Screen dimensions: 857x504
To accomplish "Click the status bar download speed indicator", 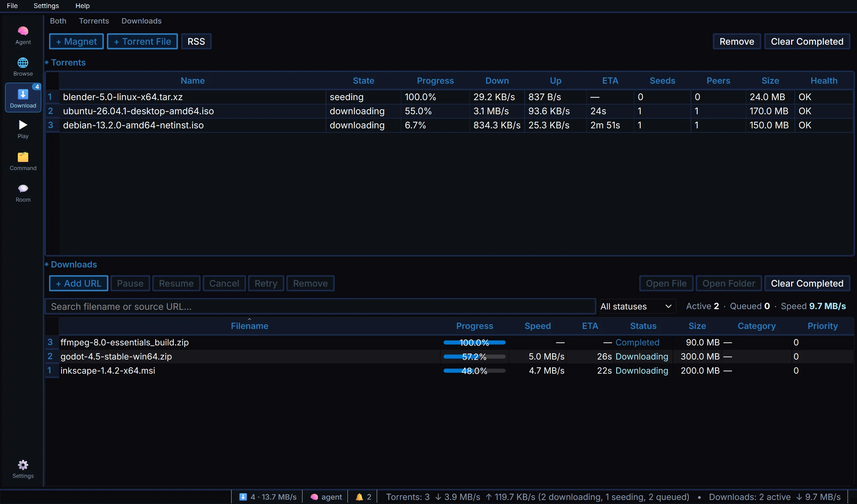I will (268, 497).
